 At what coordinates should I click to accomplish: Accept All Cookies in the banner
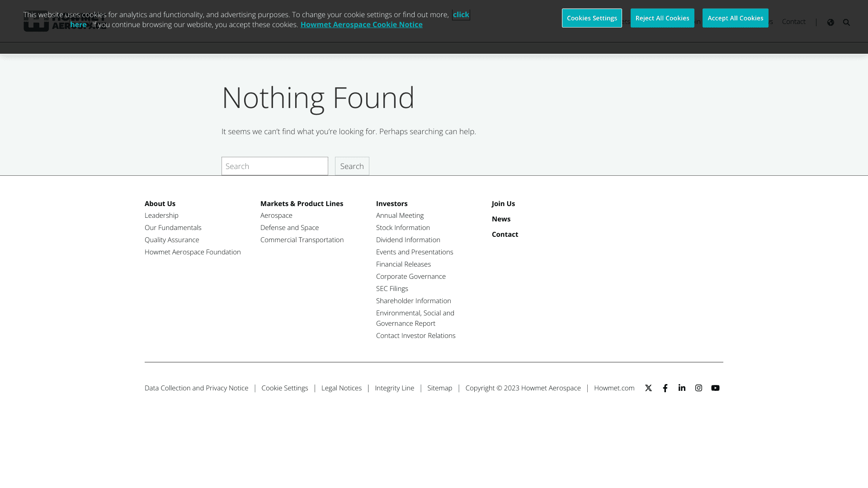coord(735,18)
